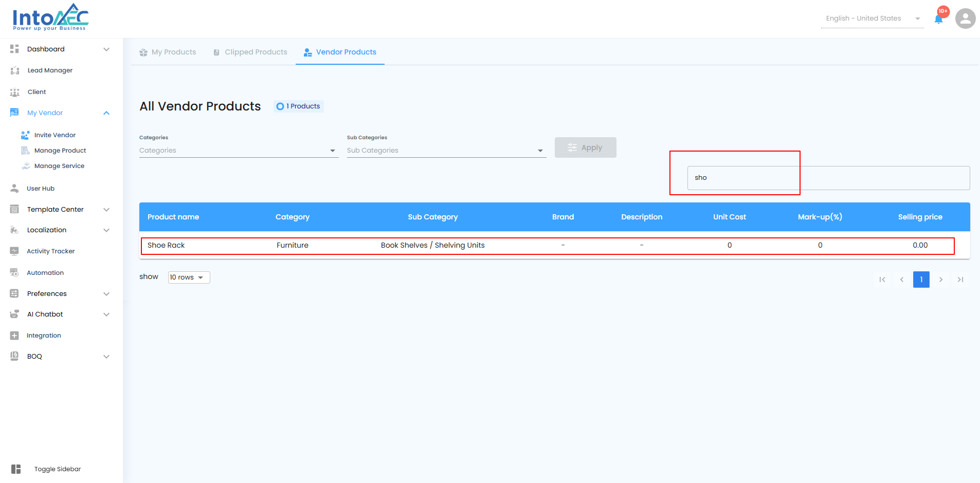Viewport: 980px width, 483px height.
Task: Click the Activity Tracker icon
Action: click(14, 251)
